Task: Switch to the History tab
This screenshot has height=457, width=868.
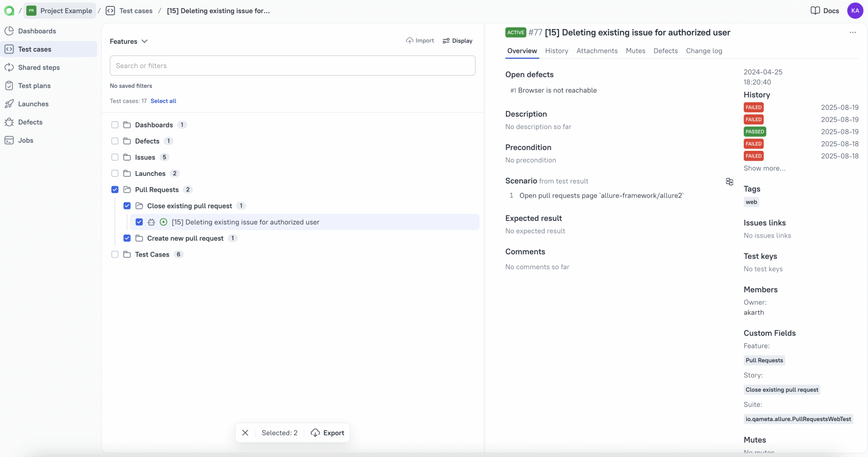Action: [556, 51]
